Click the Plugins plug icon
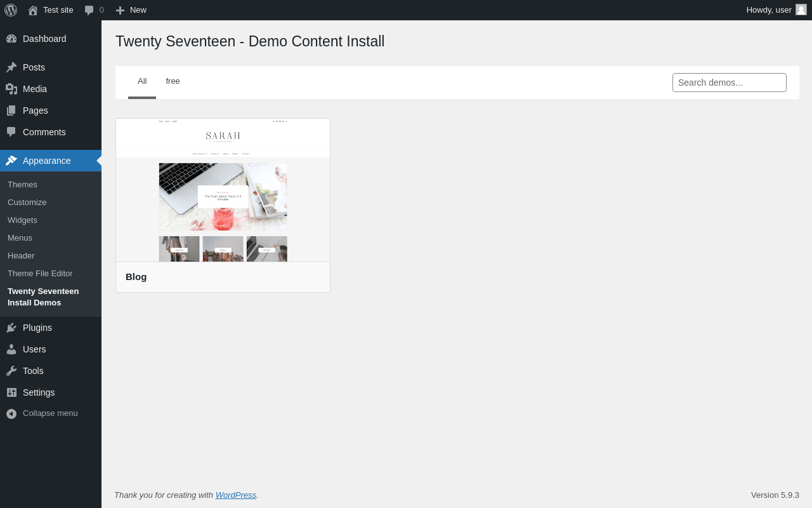This screenshot has width=812, height=508. (11, 328)
